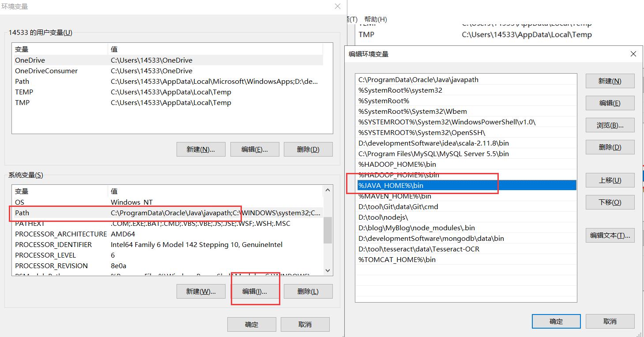
Task: Click 新建(W)... under system variables
Action: [x=201, y=292]
